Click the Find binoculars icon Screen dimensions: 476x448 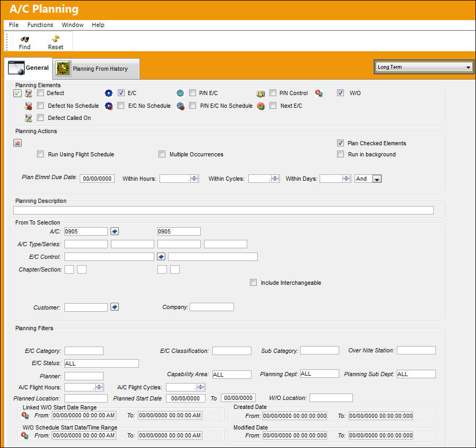pyautogui.click(x=25, y=39)
